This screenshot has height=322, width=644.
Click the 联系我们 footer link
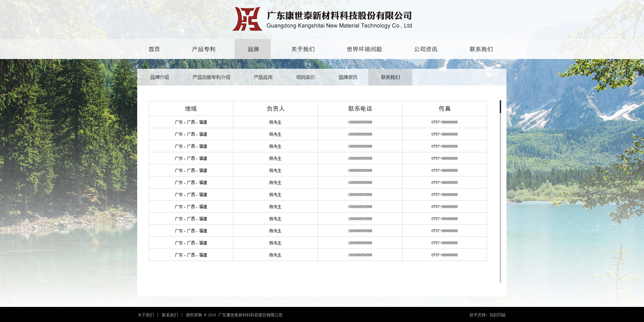coord(170,315)
